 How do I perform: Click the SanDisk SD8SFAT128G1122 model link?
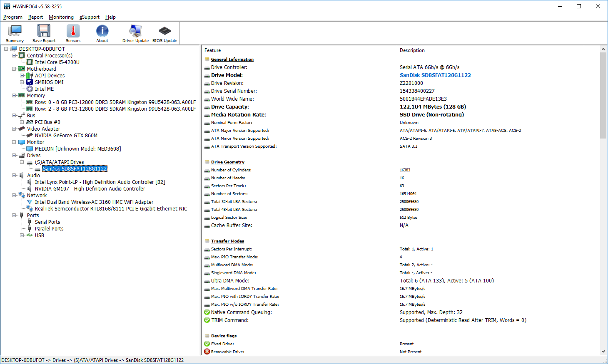435,75
